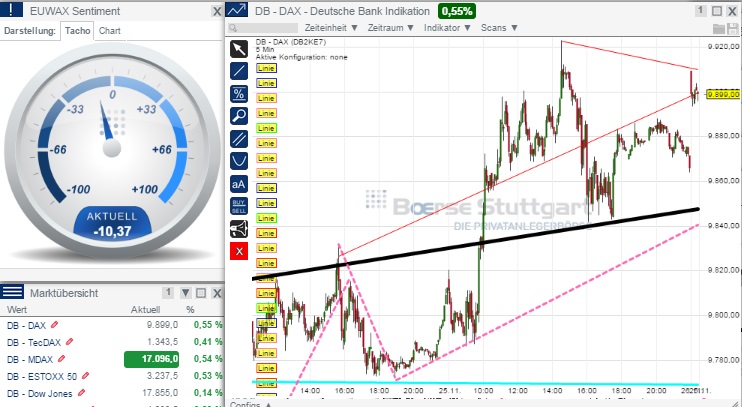Click the 17.855,0 Dow Jones value
Image resolution: width=742 pixels, height=407 pixels.
[160, 393]
